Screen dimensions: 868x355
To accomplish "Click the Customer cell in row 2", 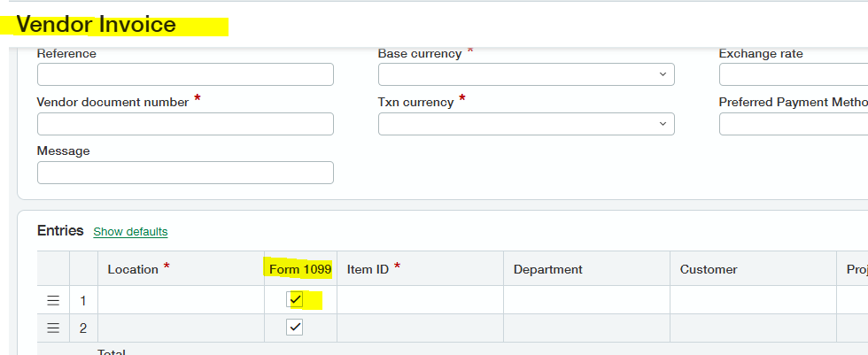I will point(753,328).
